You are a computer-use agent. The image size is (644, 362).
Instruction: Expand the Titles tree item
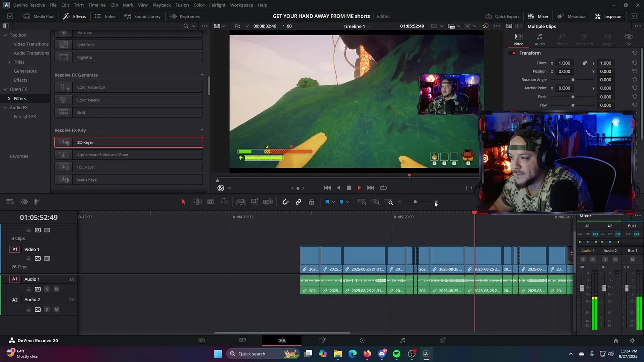tap(9, 62)
